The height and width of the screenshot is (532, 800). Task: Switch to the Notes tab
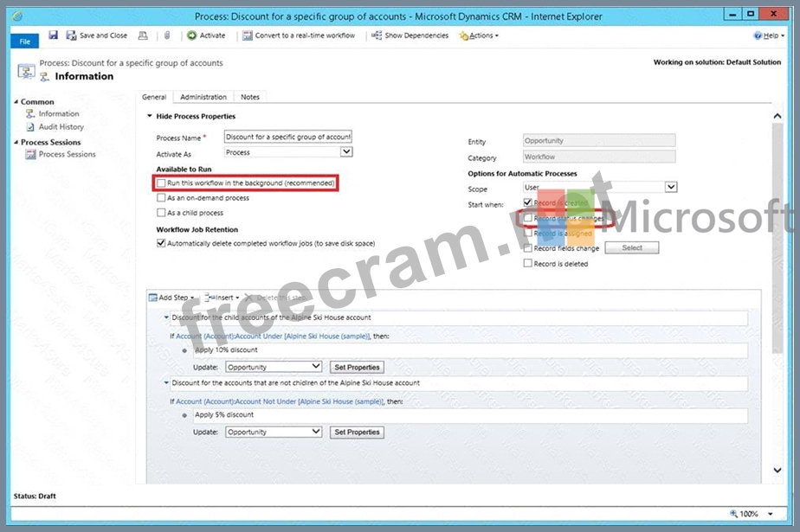tap(250, 97)
